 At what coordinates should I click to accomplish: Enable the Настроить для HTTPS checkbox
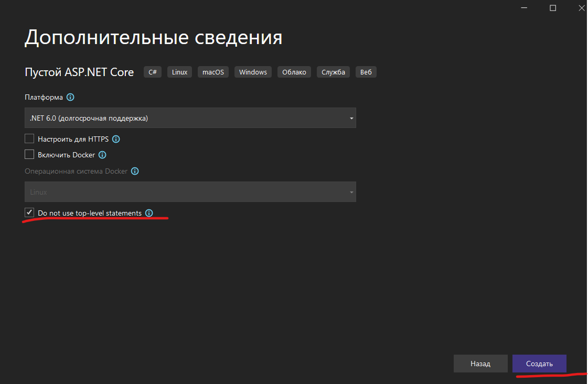tap(29, 138)
